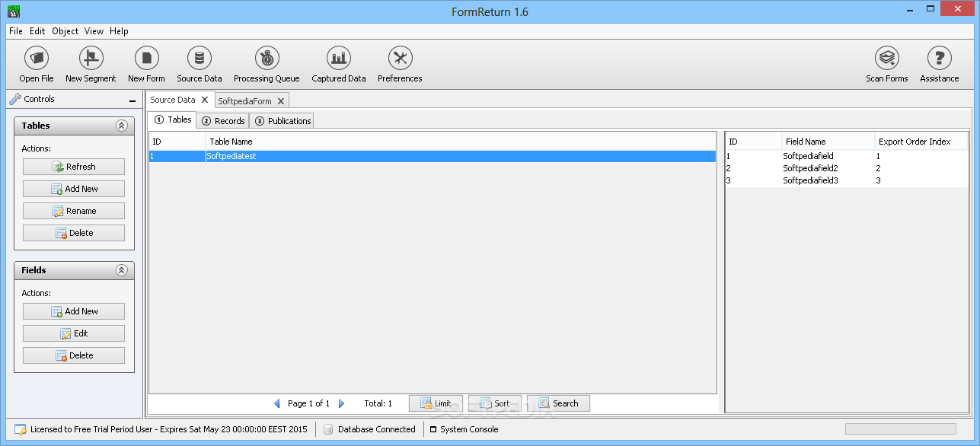Open Source Data toolbar icon
The width and height of the screenshot is (980, 446).
pyautogui.click(x=200, y=59)
